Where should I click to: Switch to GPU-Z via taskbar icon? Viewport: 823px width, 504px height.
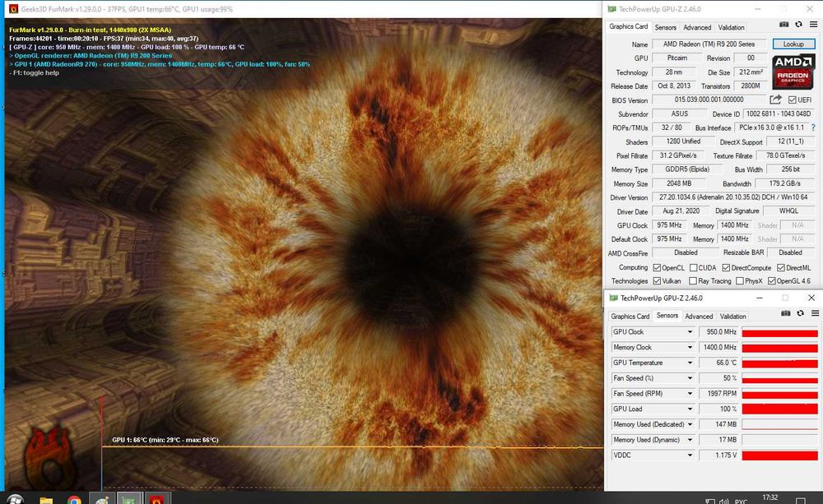pos(129,499)
